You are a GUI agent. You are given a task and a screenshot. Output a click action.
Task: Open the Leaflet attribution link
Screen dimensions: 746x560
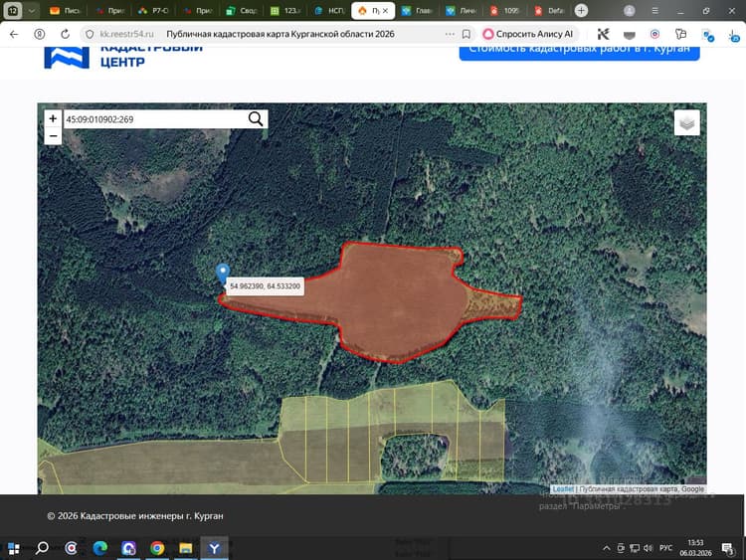[x=563, y=489]
